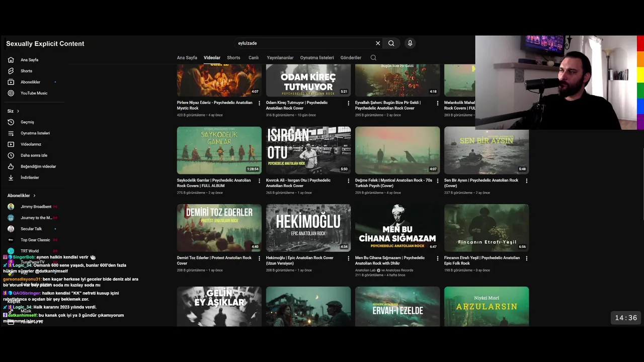
Task: Open Daha sonra izle list
Action: pos(34,155)
